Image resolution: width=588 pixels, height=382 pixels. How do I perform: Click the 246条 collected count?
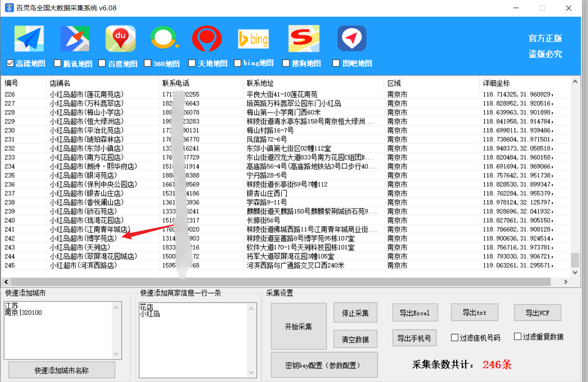497,364
